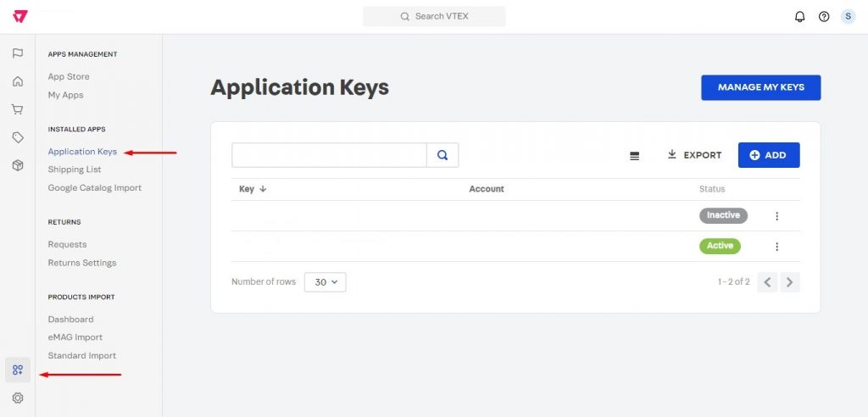Focus the Search VTEX field
This screenshot has width=868, height=417.
[434, 17]
